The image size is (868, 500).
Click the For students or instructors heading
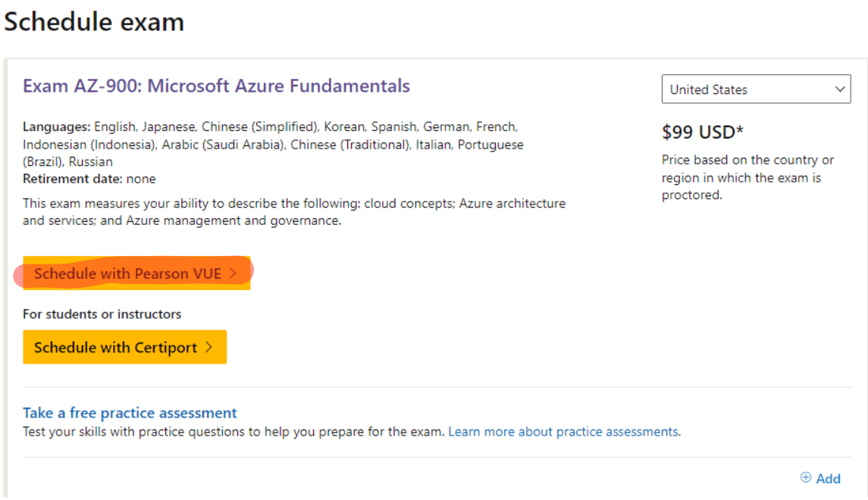coord(102,314)
